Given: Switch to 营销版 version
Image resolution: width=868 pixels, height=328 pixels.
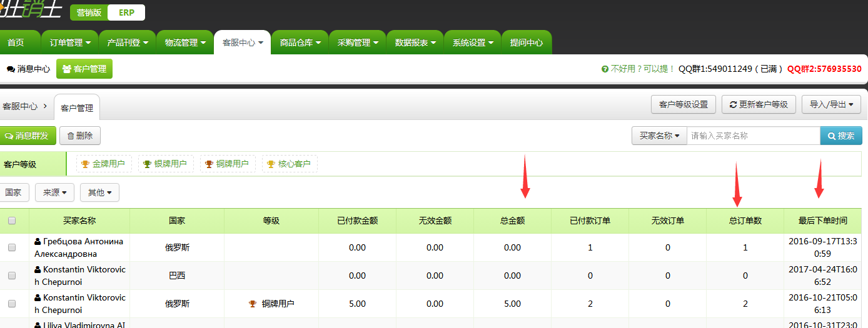Looking at the screenshot, I should [x=89, y=12].
